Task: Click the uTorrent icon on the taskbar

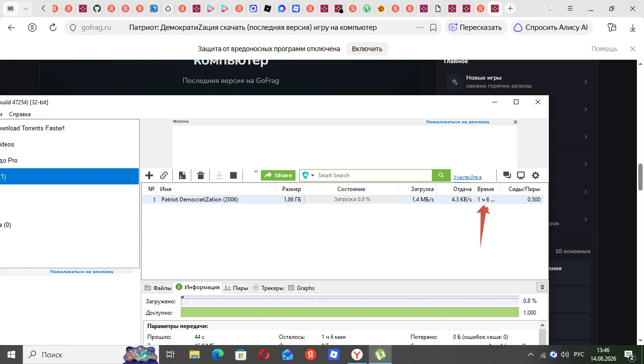Action: 380,355
